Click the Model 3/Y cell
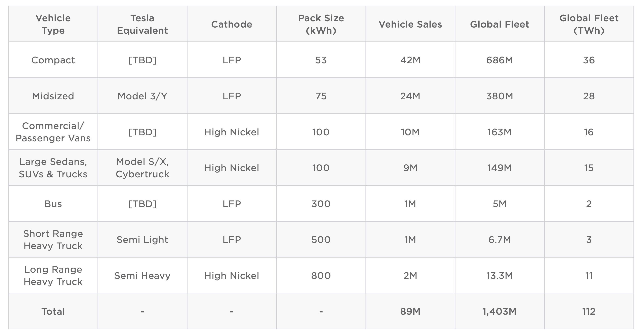 point(142,96)
